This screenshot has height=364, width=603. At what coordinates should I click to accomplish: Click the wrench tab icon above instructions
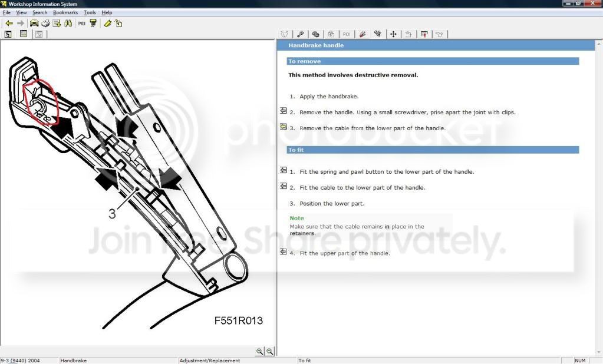click(300, 34)
